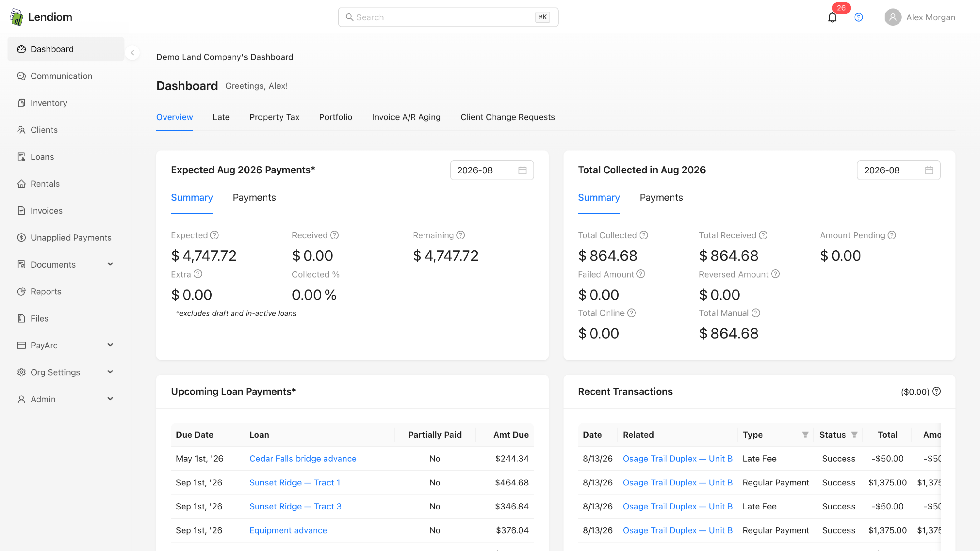Open the Total Collected month picker
Viewport: 980px width, 551px height.
pos(899,170)
